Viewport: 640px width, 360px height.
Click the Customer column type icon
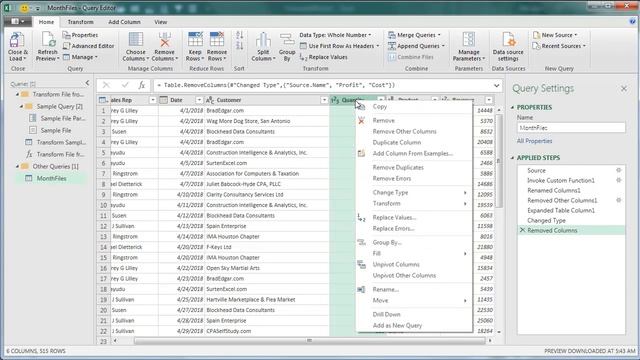click(210, 100)
